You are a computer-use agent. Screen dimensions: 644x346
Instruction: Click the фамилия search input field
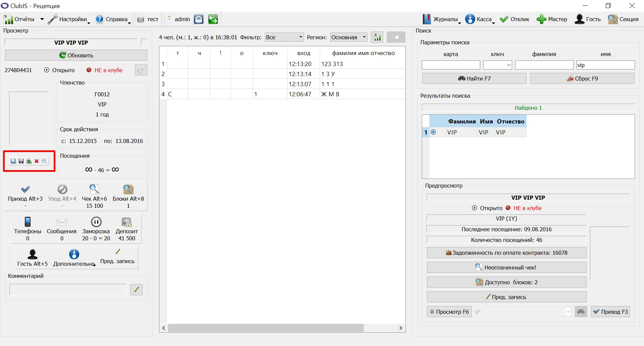(544, 65)
